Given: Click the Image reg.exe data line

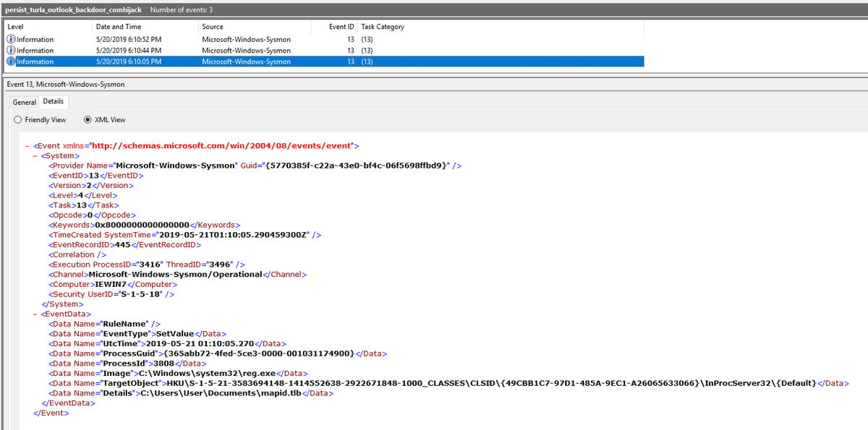Looking at the screenshot, I should (x=178, y=373).
